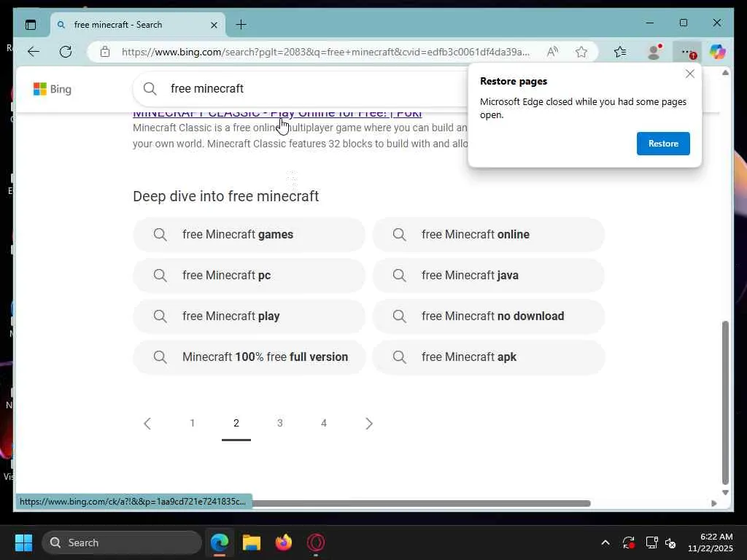The image size is (747, 560).
Task: Search Minecraft 100% free full version
Action: [249, 357]
